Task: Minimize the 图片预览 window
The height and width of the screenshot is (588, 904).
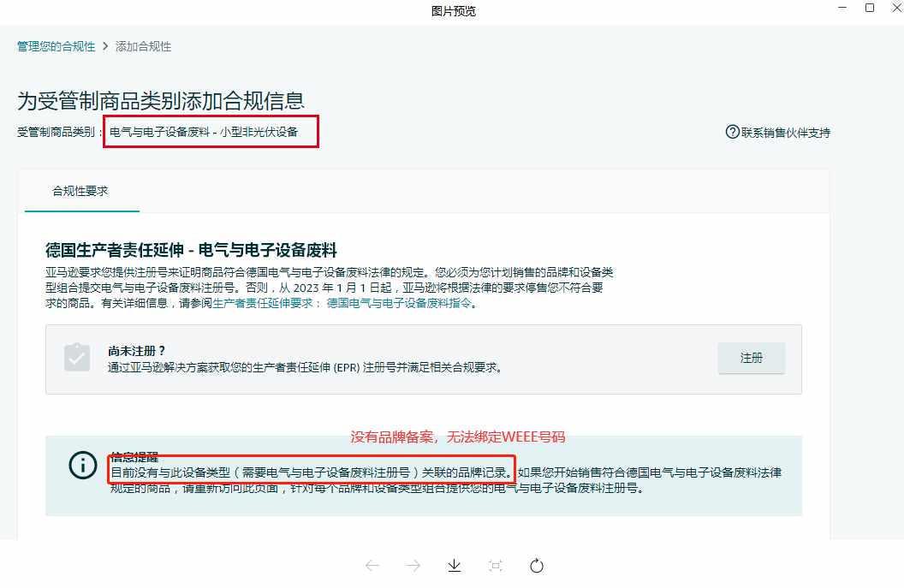Action: [x=842, y=8]
